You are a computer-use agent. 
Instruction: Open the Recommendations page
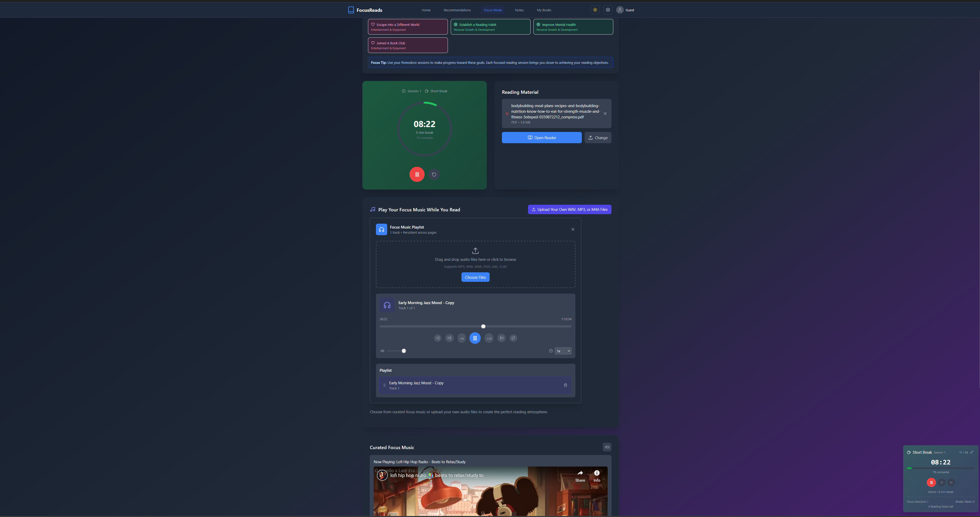click(457, 10)
